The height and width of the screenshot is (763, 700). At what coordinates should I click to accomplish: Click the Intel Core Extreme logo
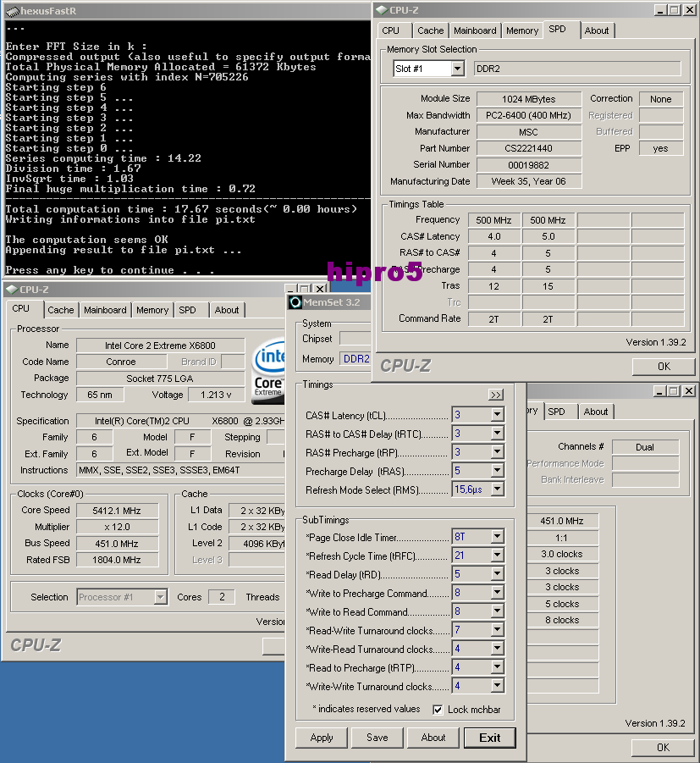[x=268, y=371]
